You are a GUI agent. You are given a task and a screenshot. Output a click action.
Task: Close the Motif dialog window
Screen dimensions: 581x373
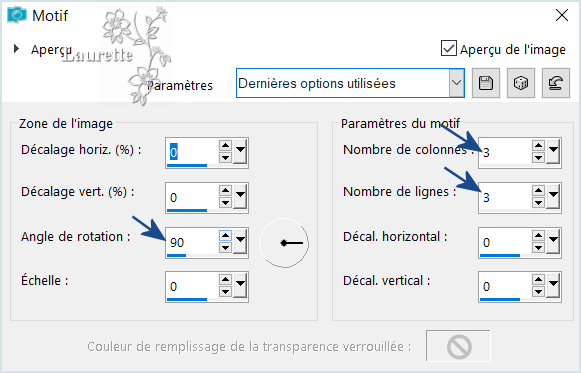(562, 15)
